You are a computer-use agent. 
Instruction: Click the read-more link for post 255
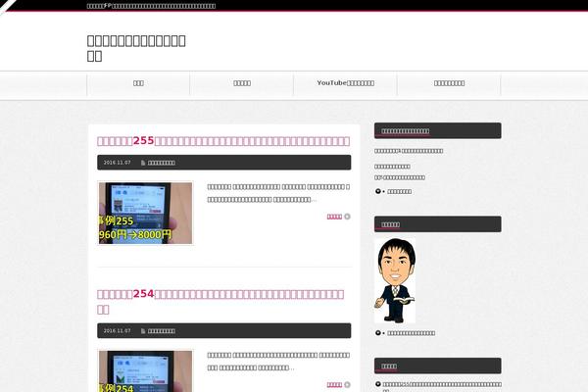334,217
